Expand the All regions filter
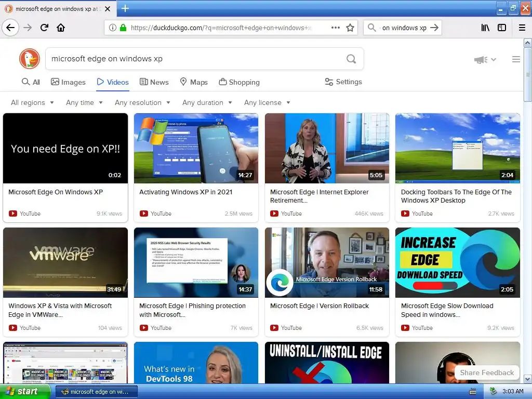The width and height of the screenshot is (532, 399). tap(32, 102)
